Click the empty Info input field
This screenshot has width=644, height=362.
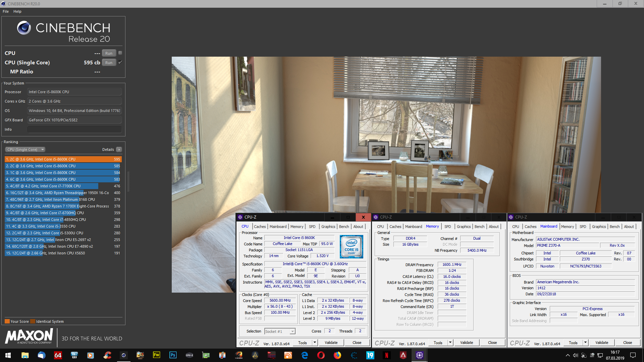pos(74,129)
